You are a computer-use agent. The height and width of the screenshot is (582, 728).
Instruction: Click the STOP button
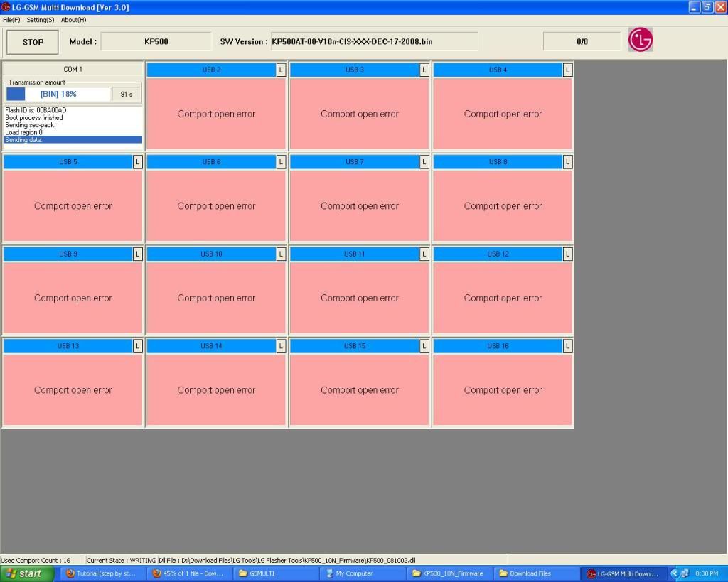coord(33,42)
